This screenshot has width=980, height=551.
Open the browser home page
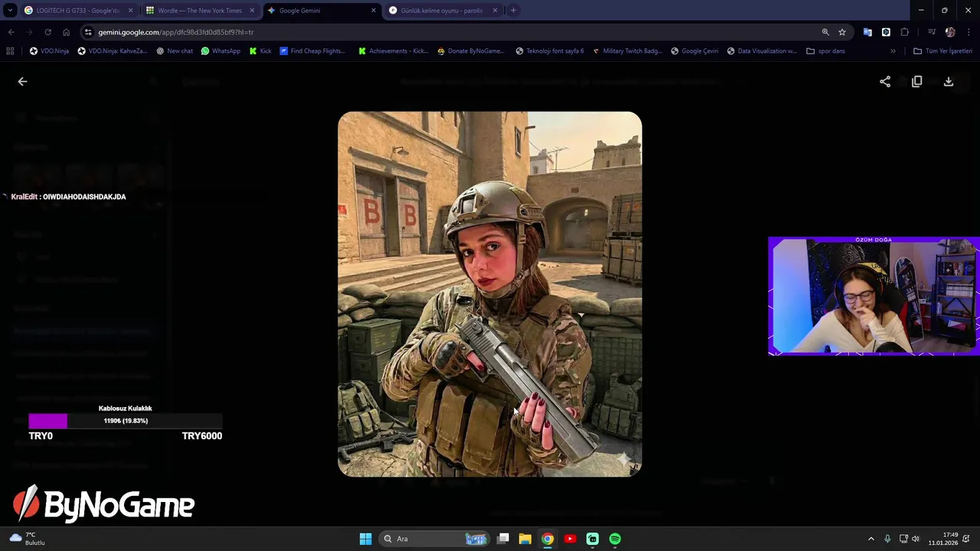(66, 32)
